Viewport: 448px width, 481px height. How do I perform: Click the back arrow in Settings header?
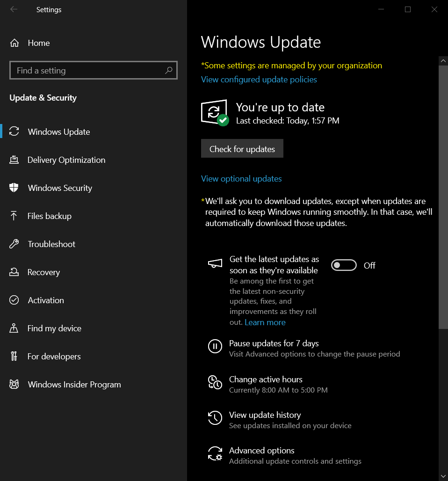(x=14, y=9)
